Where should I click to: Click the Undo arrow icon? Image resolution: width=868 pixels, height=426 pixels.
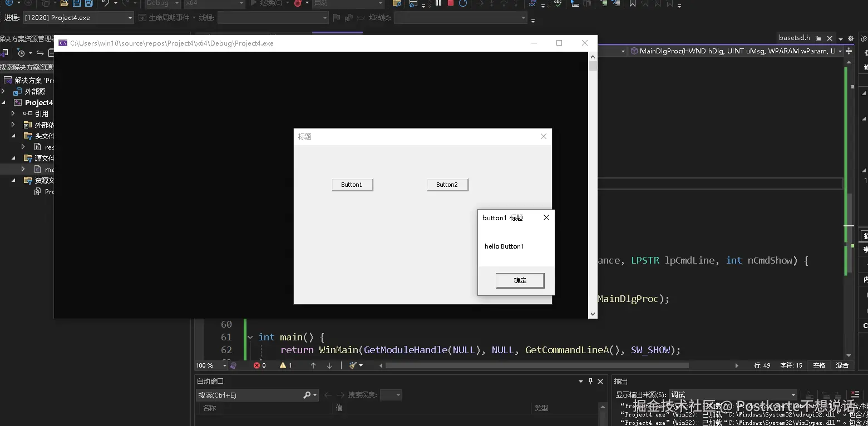coord(105,3)
